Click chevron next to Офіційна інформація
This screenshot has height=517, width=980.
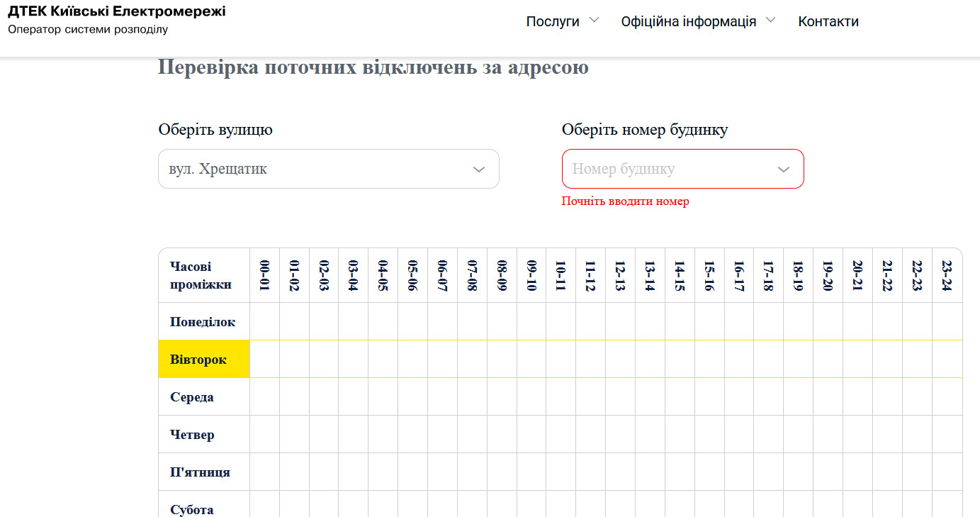pyautogui.click(x=771, y=21)
